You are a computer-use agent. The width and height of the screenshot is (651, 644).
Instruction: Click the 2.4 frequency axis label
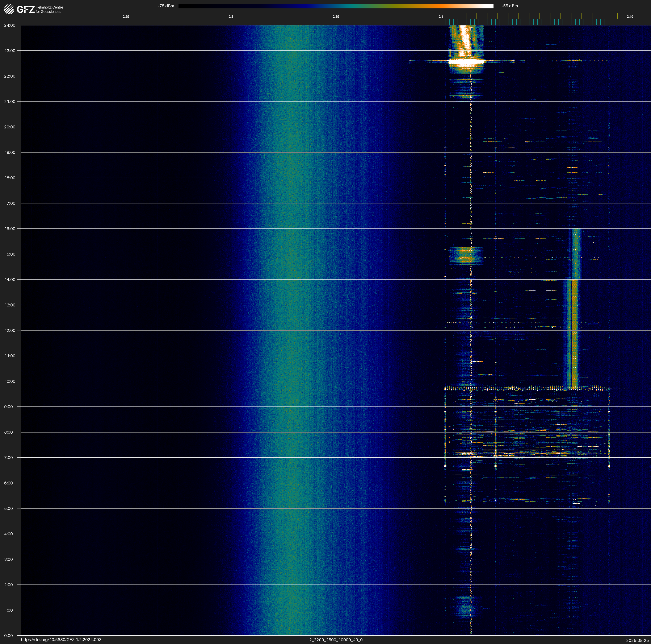point(441,17)
